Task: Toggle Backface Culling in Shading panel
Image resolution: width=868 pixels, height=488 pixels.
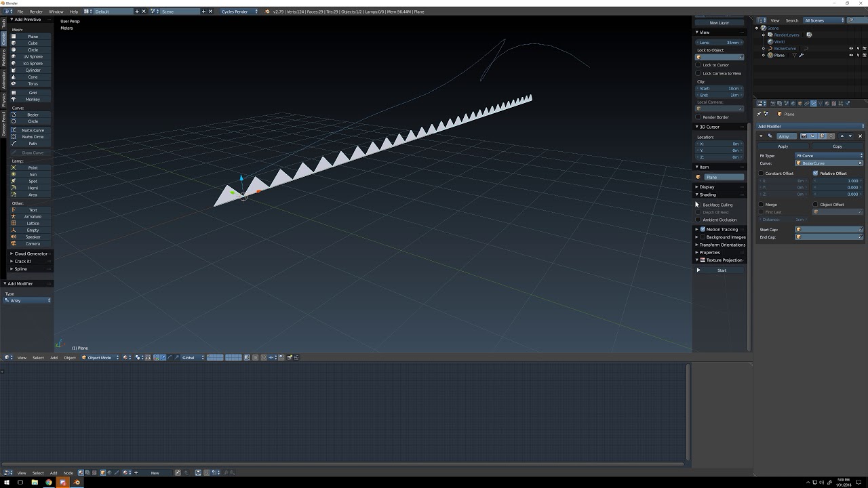Action: click(x=698, y=205)
